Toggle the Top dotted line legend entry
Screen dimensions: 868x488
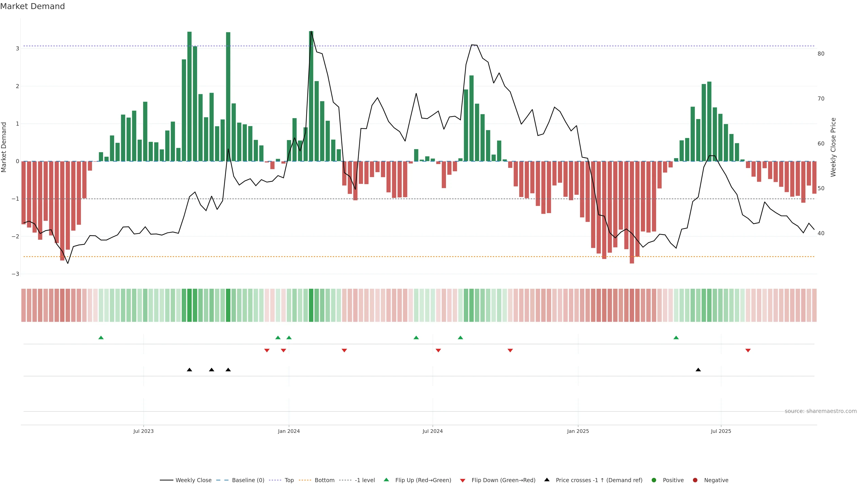coord(289,480)
